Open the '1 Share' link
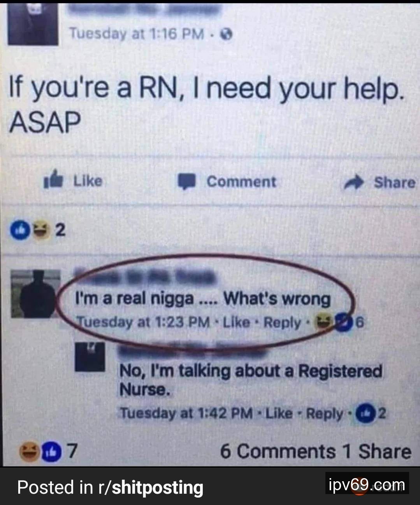The image size is (420, 505). 377,451
